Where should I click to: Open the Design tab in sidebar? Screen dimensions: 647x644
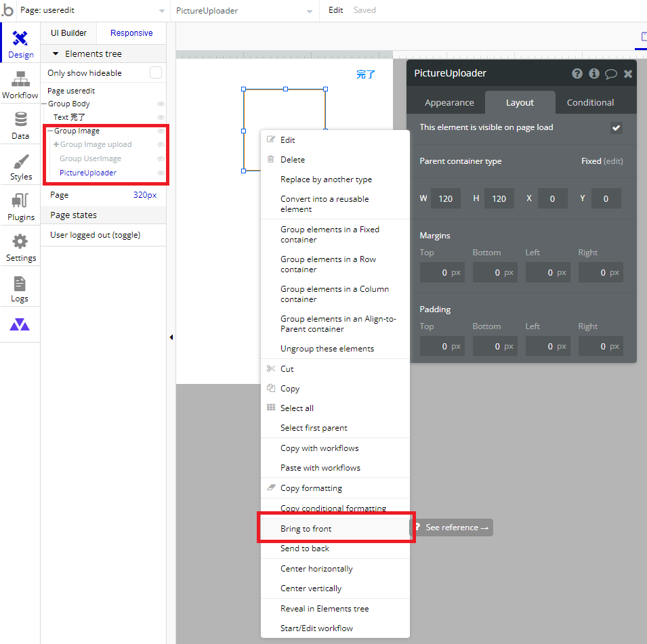[x=20, y=44]
